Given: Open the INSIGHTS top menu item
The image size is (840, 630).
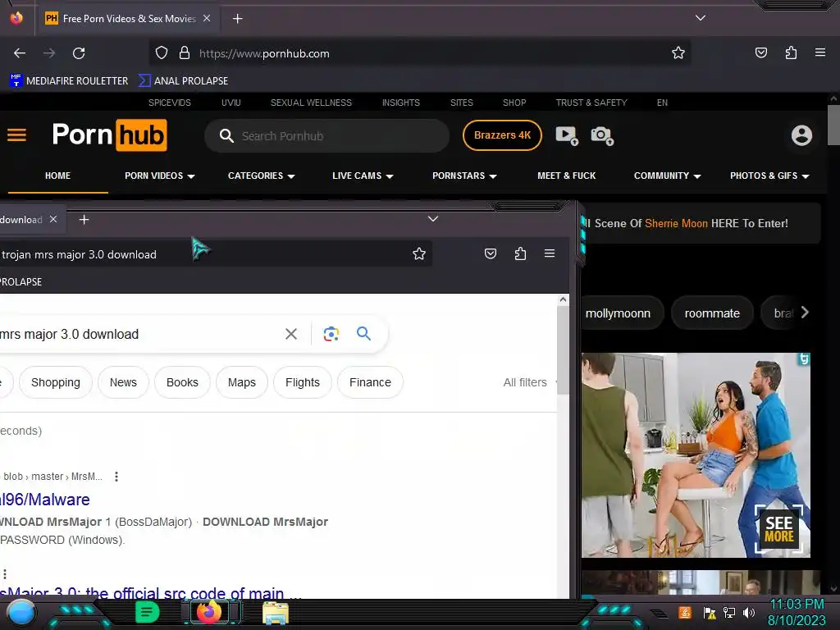Looking at the screenshot, I should (x=400, y=103).
